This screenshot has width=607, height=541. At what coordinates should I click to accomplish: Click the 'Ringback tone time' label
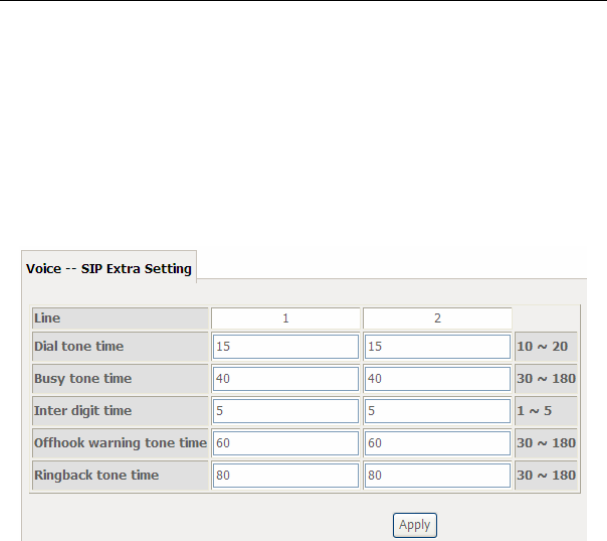point(96,475)
